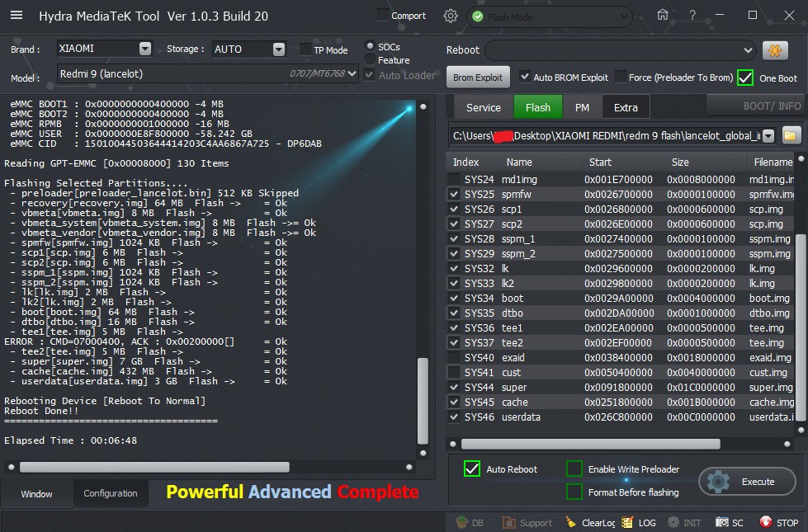Expand the Flash Mode dropdown
Screen dimensions: 808x532
click(624, 17)
